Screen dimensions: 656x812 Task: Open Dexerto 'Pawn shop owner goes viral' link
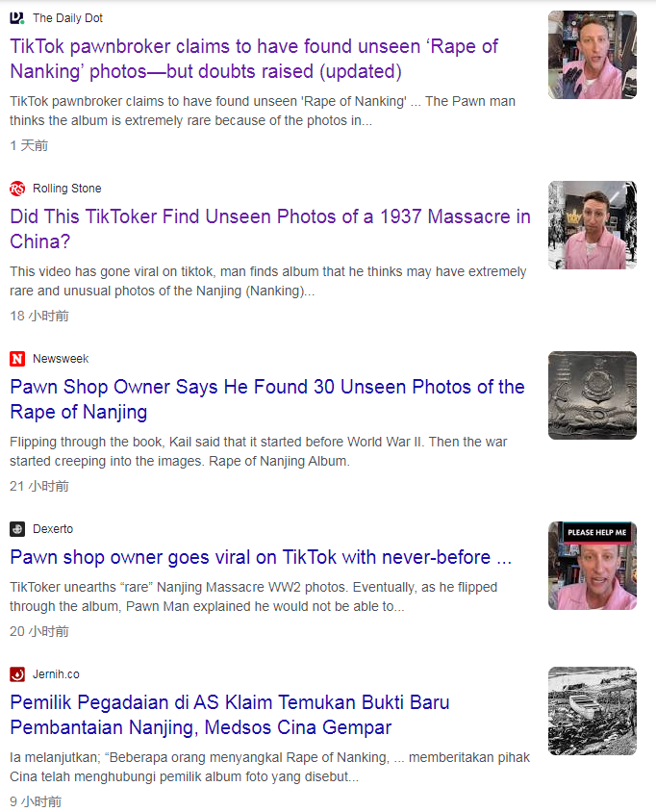pyautogui.click(x=261, y=557)
